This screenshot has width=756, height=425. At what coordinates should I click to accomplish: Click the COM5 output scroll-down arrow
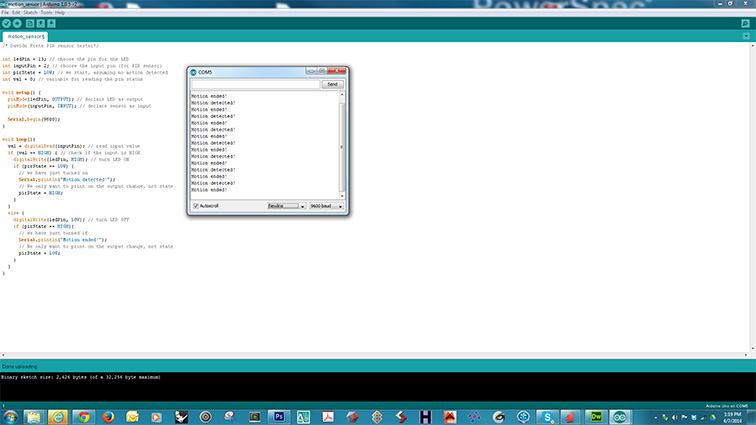(342, 196)
